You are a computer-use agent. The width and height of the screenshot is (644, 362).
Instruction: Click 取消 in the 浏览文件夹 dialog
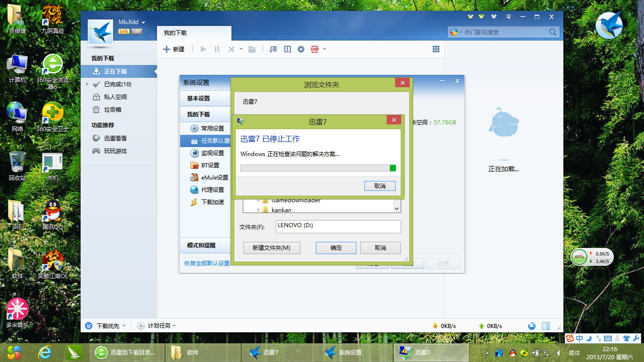coord(380,248)
